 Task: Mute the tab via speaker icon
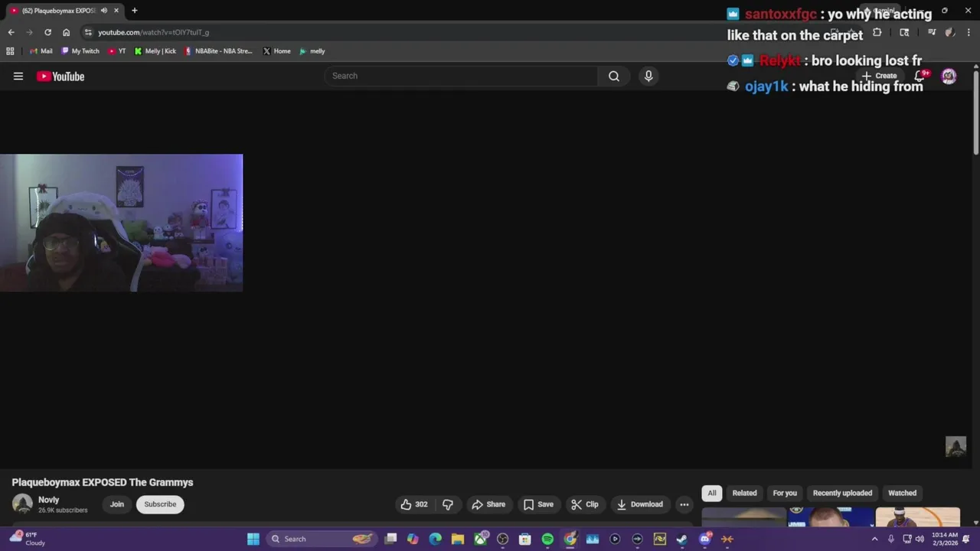[103, 11]
